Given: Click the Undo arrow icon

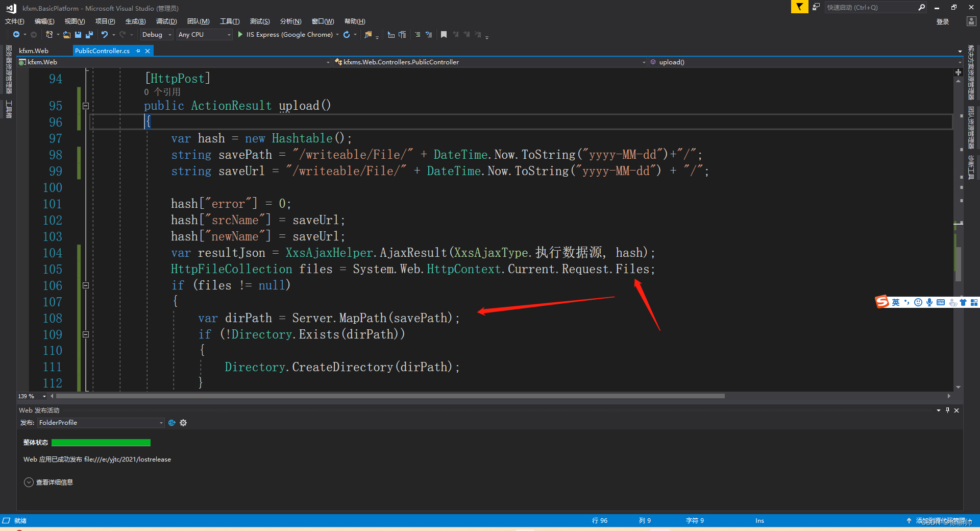Looking at the screenshot, I should pyautogui.click(x=105, y=35).
